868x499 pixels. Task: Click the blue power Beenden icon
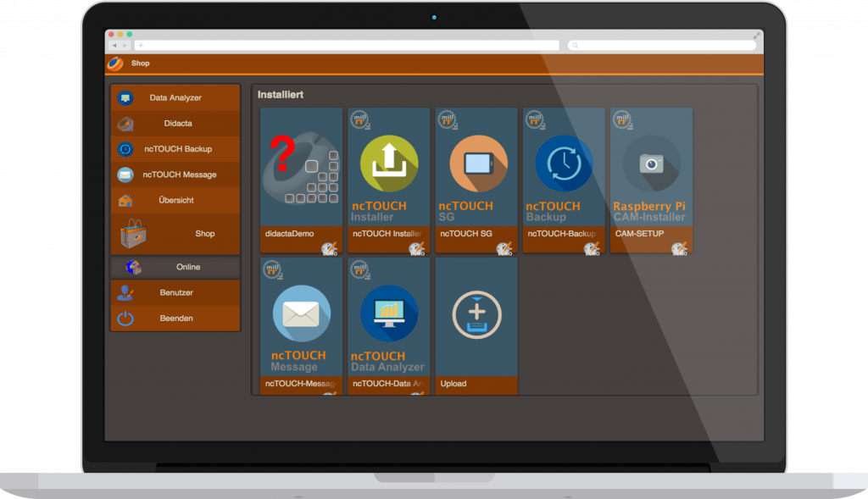coord(125,319)
